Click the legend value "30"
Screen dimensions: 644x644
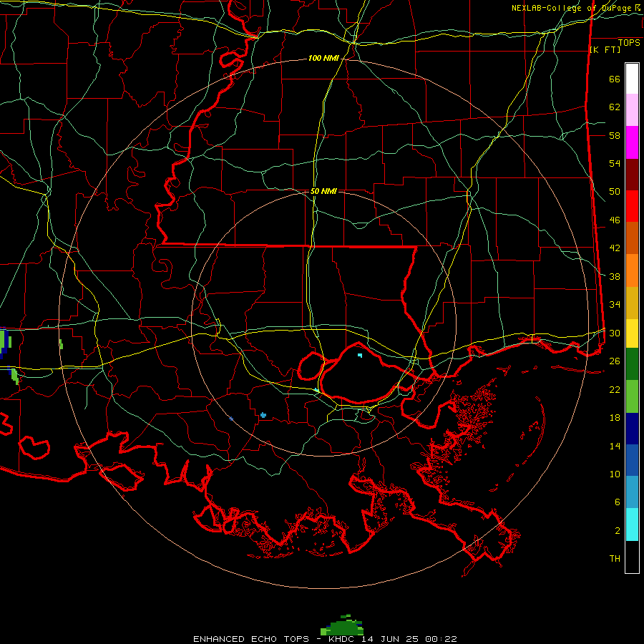615,333
